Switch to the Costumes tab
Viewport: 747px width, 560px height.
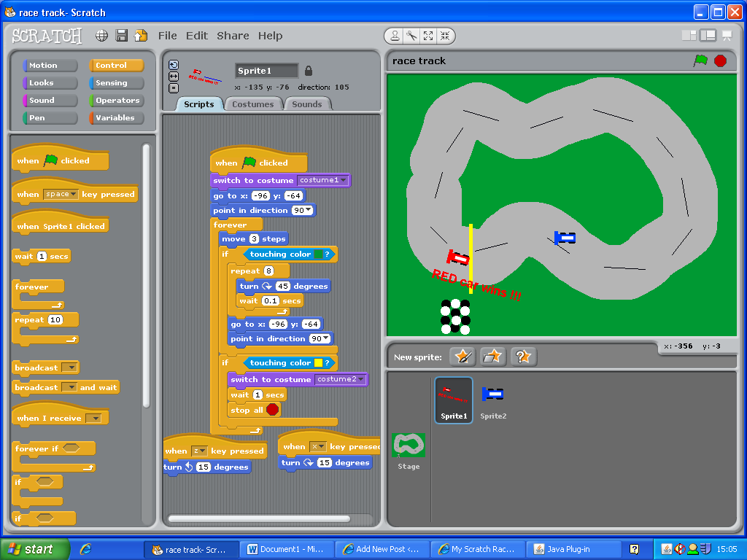[x=253, y=104]
